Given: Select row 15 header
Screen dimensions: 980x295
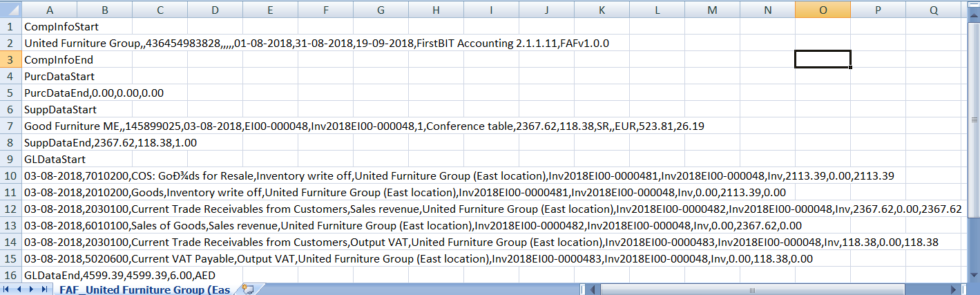Looking at the screenshot, I should coord(10,258).
